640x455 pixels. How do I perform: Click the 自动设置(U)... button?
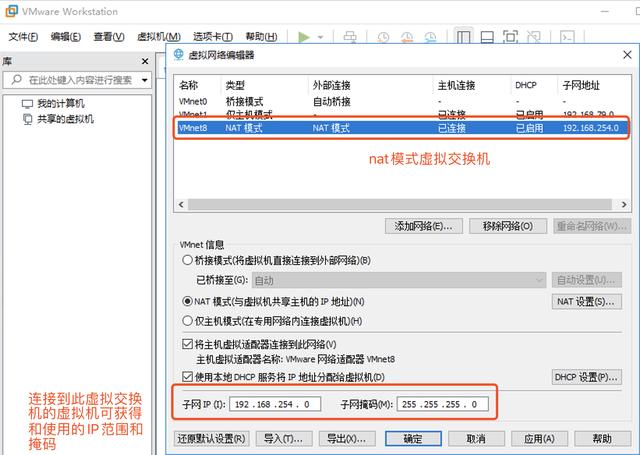click(587, 280)
